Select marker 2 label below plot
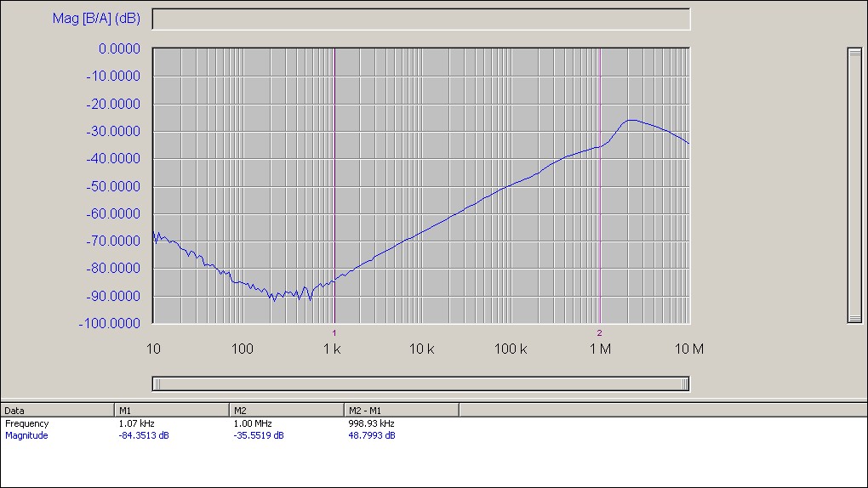The height and width of the screenshot is (488, 868). pos(600,333)
